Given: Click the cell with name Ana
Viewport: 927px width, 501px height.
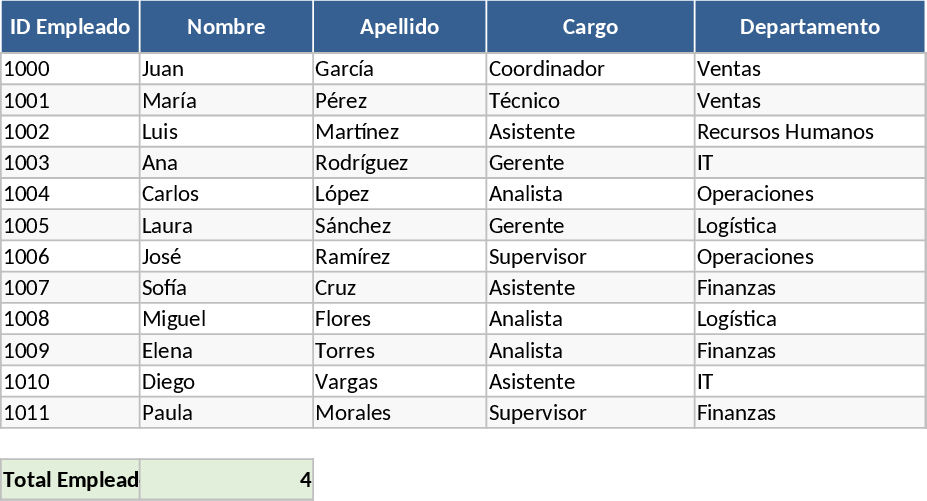Looking at the screenshot, I should click(226, 163).
